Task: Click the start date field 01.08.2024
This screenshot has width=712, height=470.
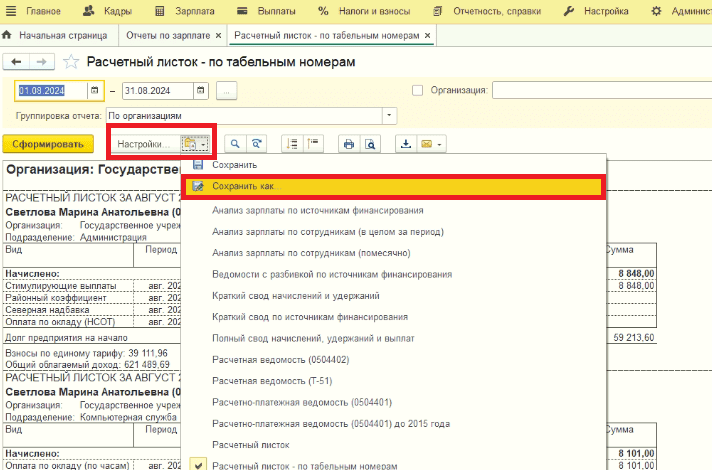Action: (51, 91)
